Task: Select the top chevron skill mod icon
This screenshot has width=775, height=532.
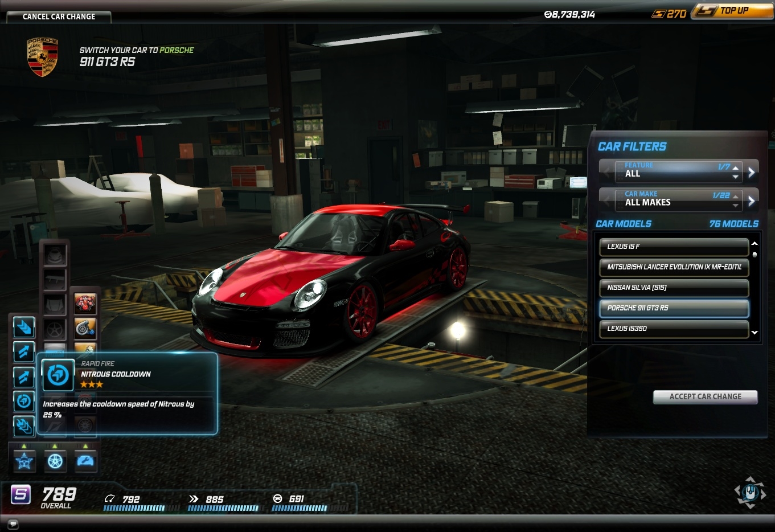Action: click(x=24, y=328)
